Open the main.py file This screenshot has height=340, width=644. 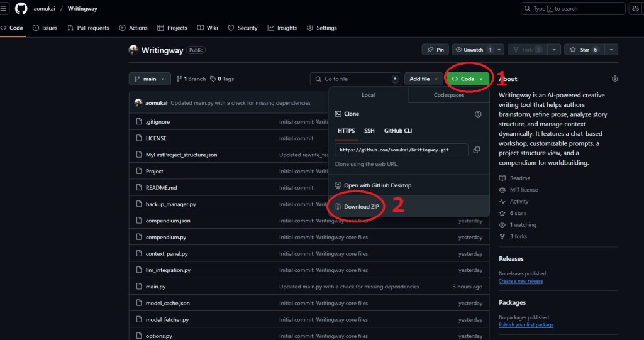(155, 287)
